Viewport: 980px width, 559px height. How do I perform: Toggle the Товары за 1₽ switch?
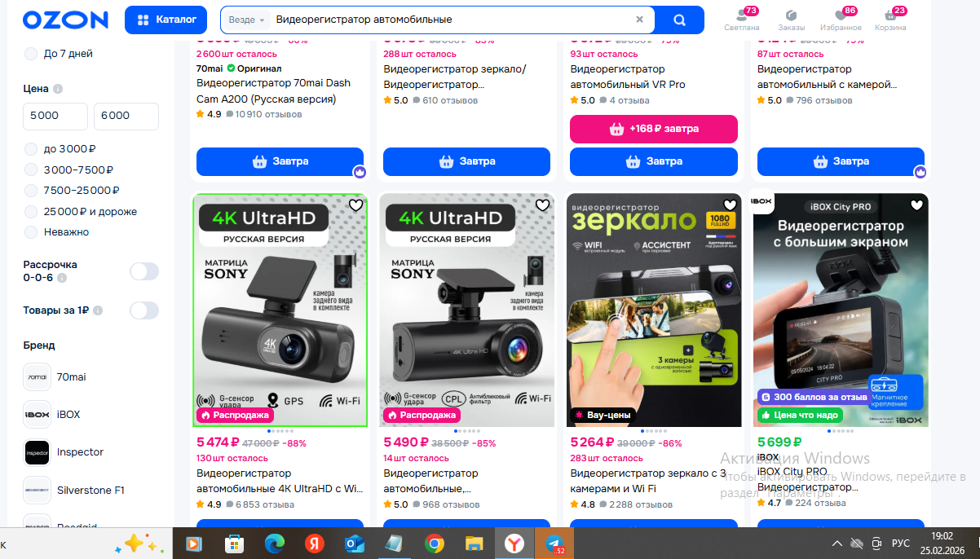tap(144, 310)
